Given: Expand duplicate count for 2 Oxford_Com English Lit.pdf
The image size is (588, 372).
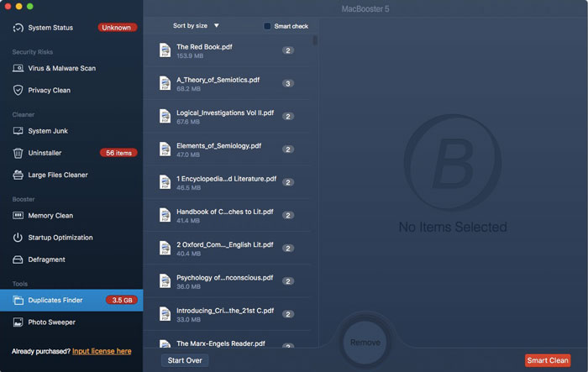Looking at the screenshot, I should point(288,249).
